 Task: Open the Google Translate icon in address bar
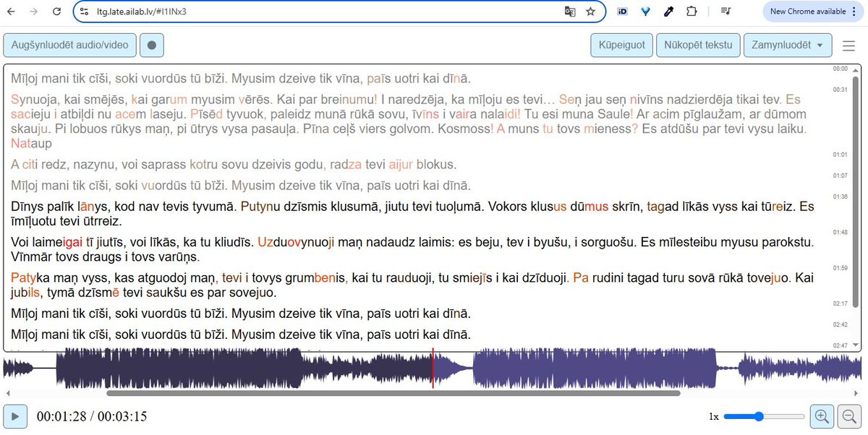(x=570, y=12)
